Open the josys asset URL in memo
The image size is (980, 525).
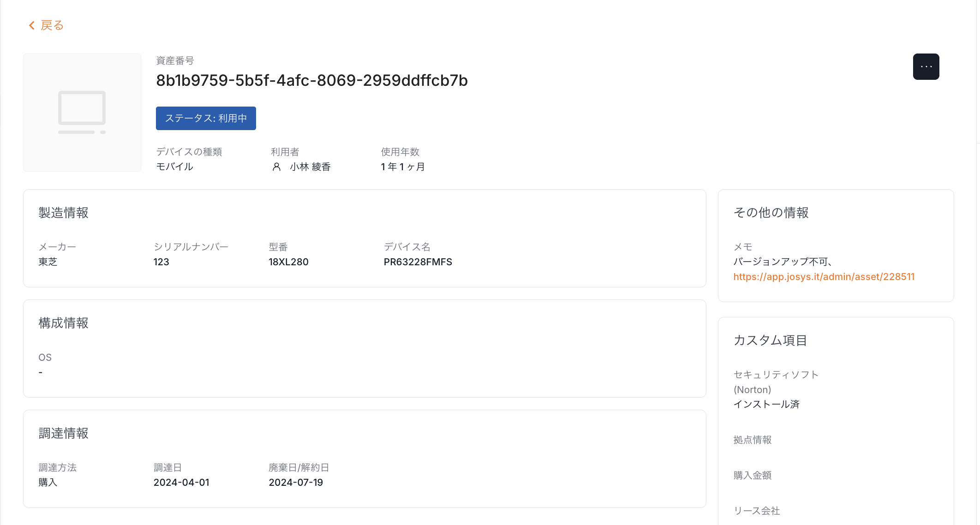point(824,277)
